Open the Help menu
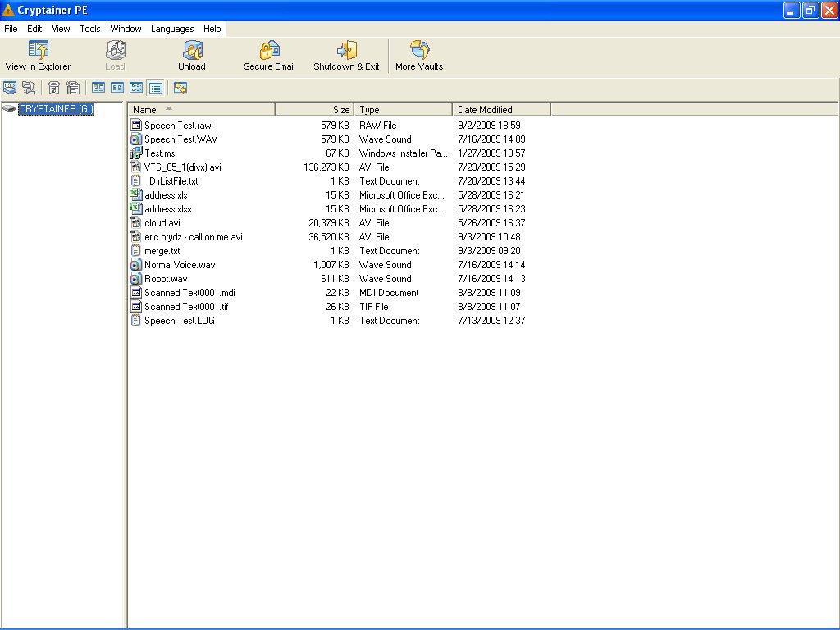The height and width of the screenshot is (630, 840). coord(212,29)
